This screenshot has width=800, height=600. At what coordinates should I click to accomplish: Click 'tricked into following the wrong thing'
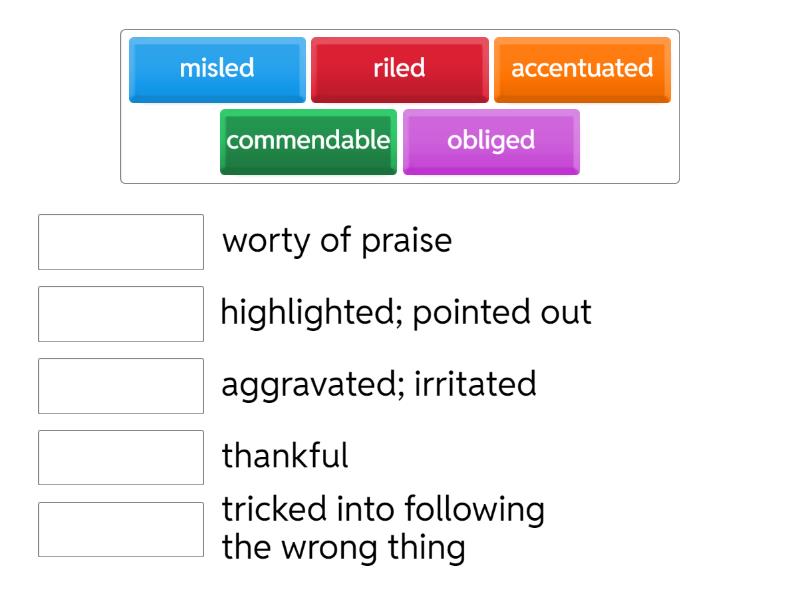point(384,528)
